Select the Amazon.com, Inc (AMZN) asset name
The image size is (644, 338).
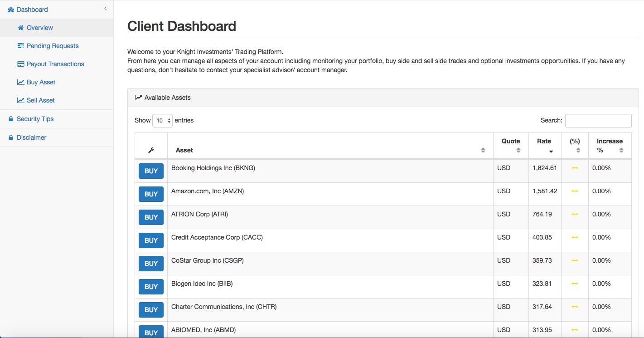click(x=208, y=191)
